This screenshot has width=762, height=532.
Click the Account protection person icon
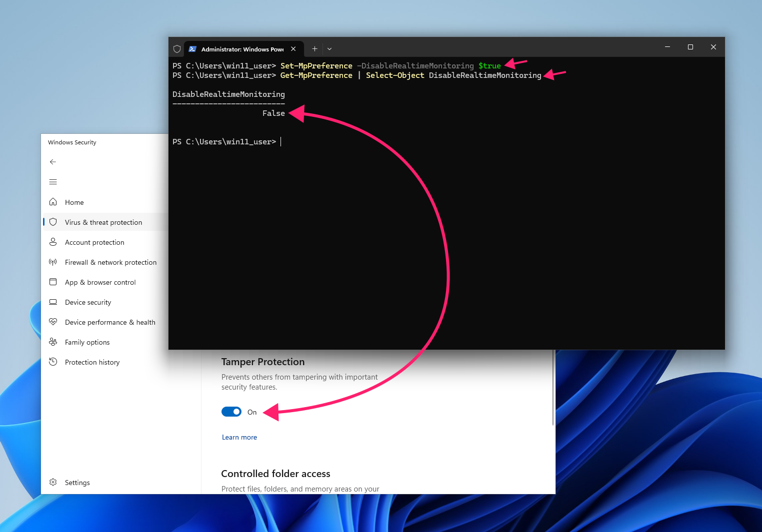[53, 242]
